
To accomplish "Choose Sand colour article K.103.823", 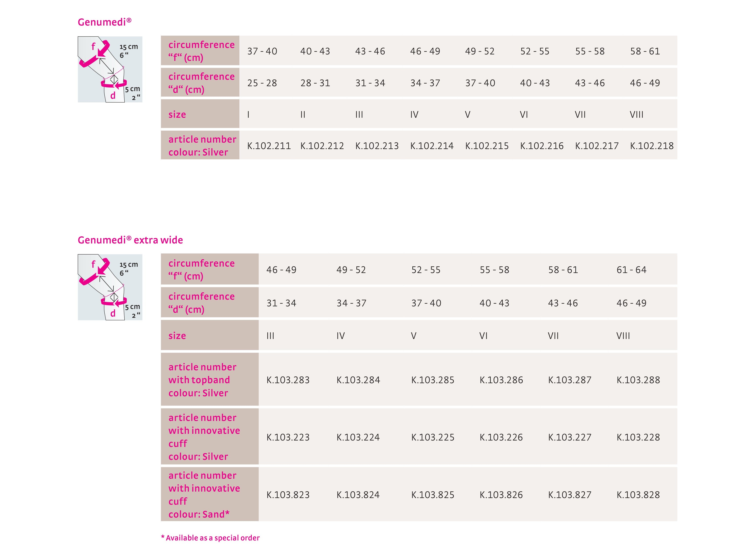I will [288, 495].
